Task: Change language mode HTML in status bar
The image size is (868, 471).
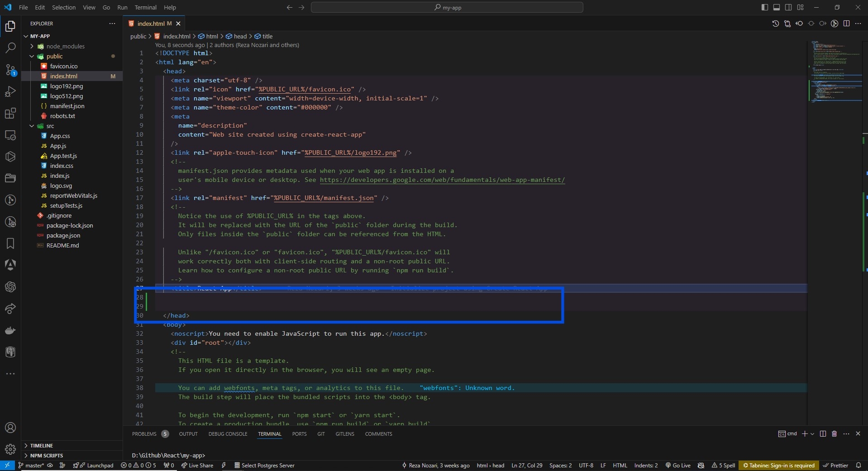Action: [x=620, y=465]
